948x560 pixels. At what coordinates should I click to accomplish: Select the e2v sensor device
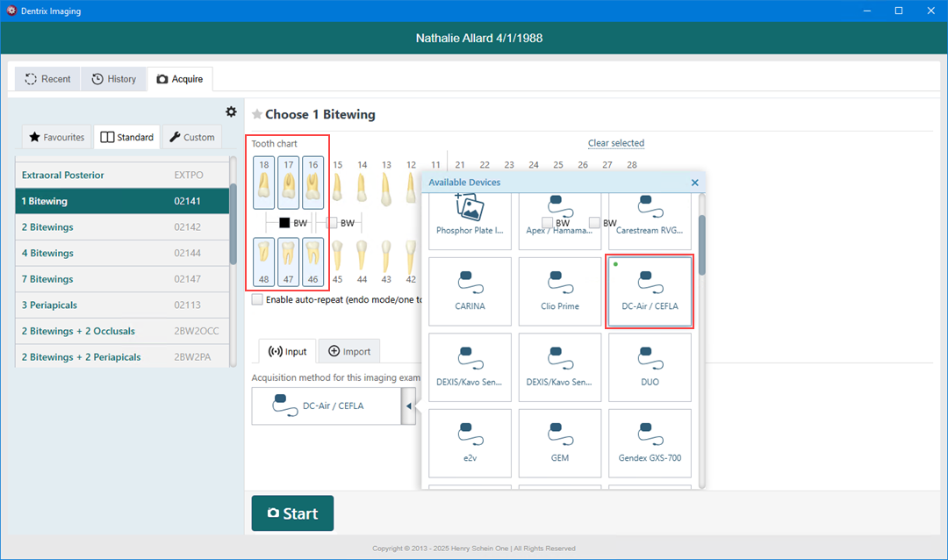pos(470,442)
